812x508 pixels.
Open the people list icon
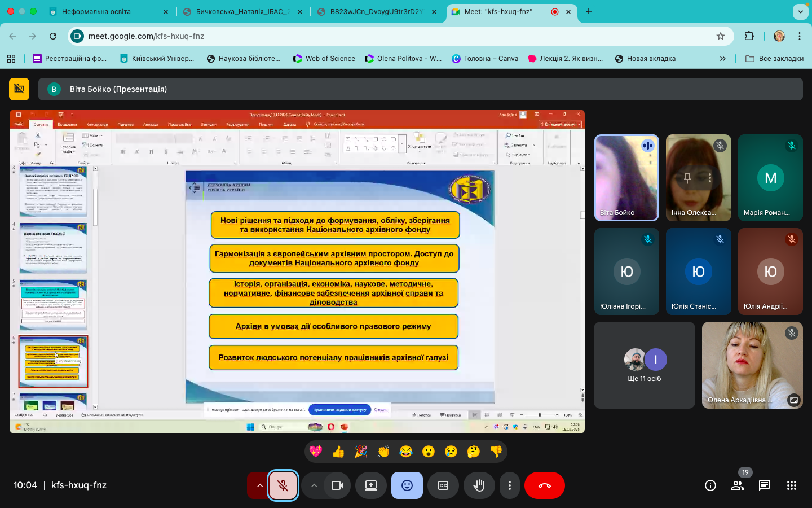click(738, 485)
